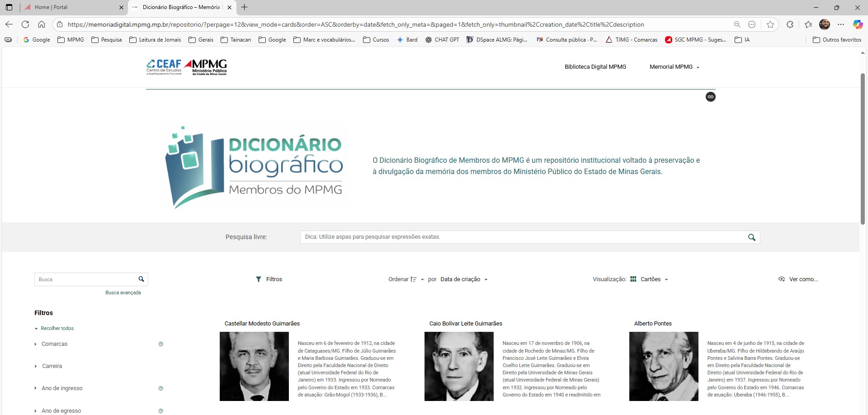The height and width of the screenshot is (415, 868).
Task: Open Busca avançada link
Action: tap(123, 293)
